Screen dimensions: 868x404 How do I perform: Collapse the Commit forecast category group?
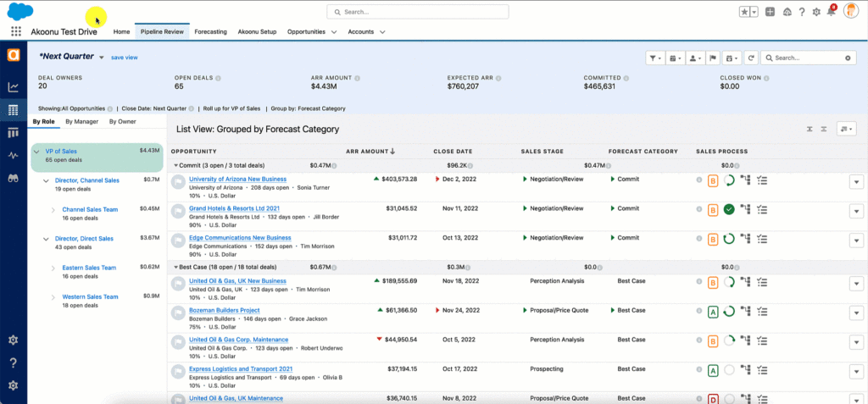175,165
